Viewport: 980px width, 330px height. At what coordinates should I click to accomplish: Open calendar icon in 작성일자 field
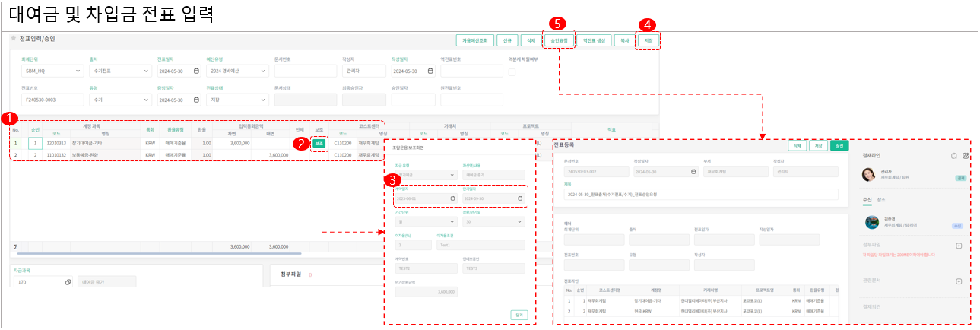430,71
